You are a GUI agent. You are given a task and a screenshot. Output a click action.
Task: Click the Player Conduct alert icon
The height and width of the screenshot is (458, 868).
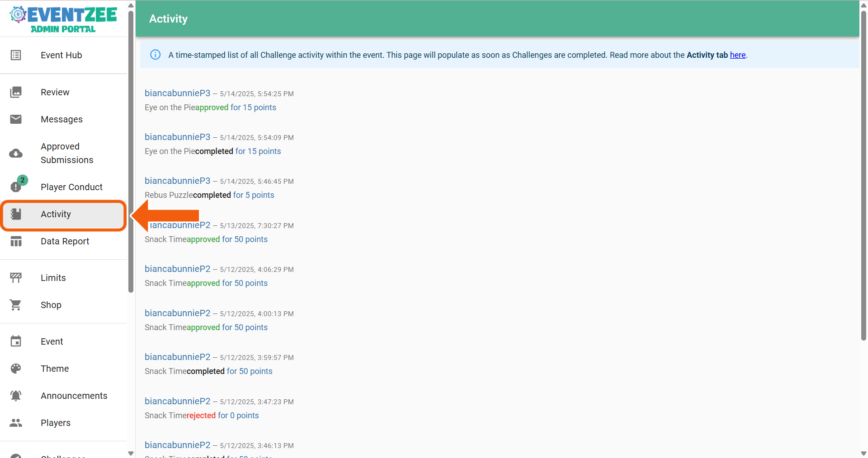16,187
